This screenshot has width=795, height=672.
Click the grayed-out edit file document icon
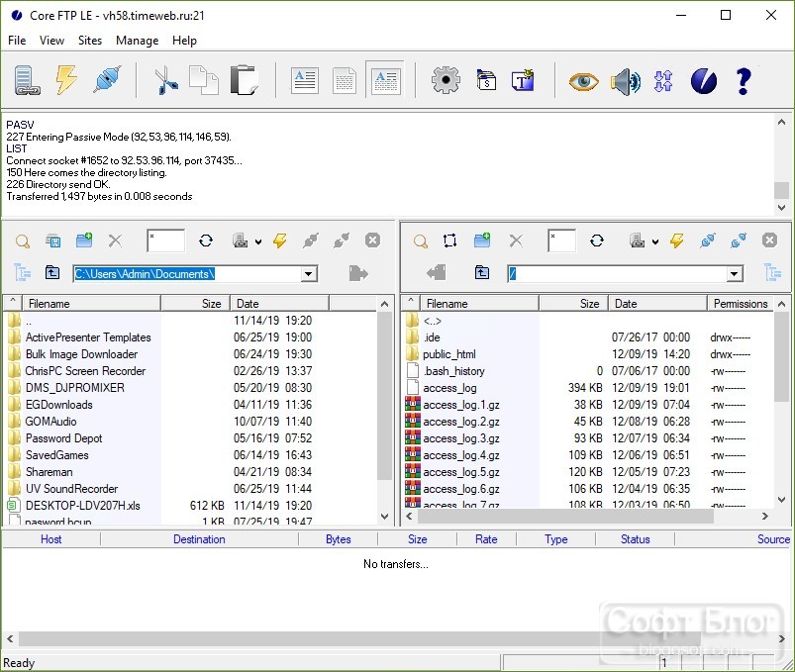[345, 80]
